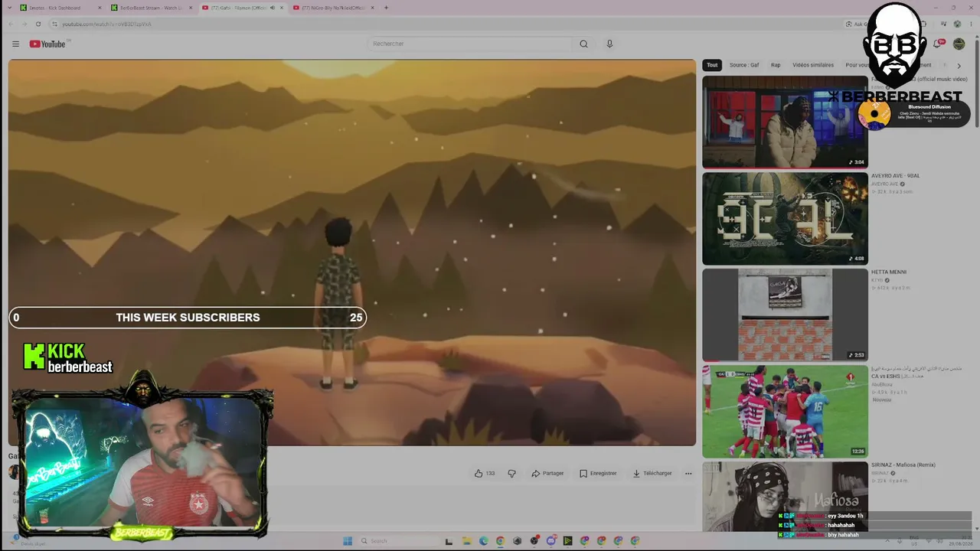This screenshot has width=980, height=551.
Task: Open the 3:04 official music video thumbnail
Action: pyautogui.click(x=785, y=122)
